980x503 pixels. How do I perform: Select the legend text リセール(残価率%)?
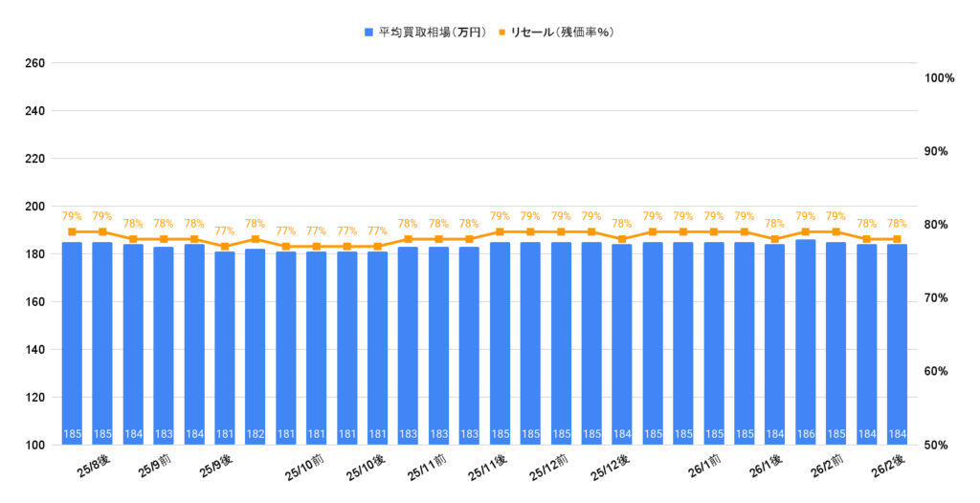[562, 33]
